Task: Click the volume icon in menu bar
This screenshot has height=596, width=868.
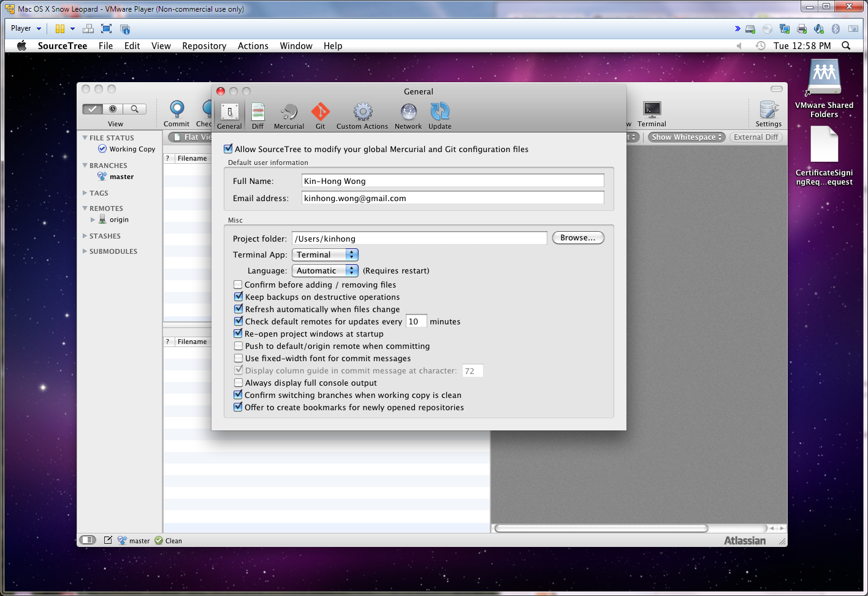Action: (x=739, y=46)
